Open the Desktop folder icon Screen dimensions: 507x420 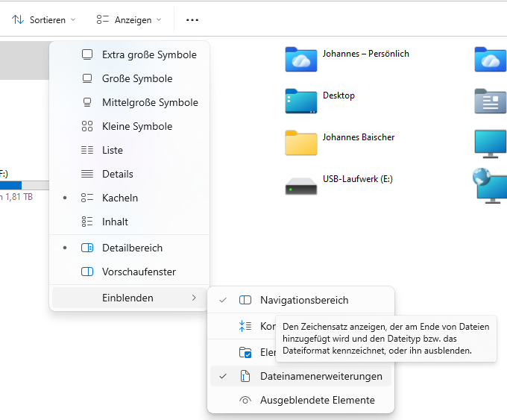[x=300, y=101]
